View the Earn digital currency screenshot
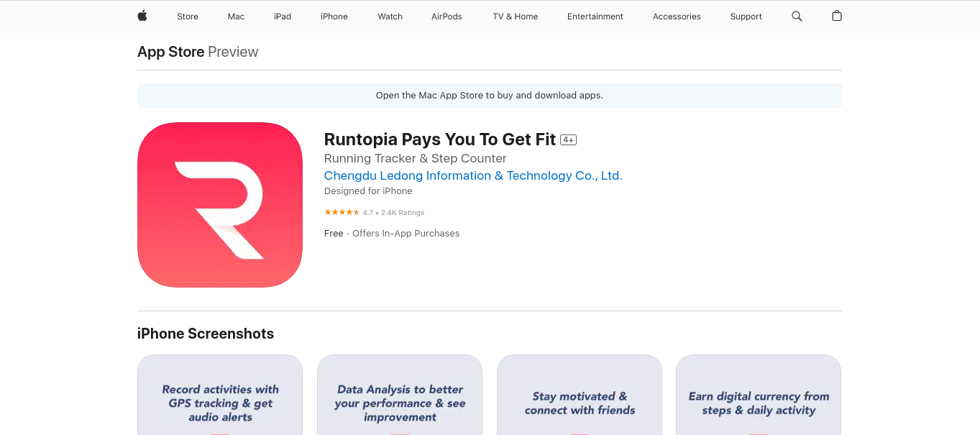Image resolution: width=980 pixels, height=435 pixels. click(759, 395)
